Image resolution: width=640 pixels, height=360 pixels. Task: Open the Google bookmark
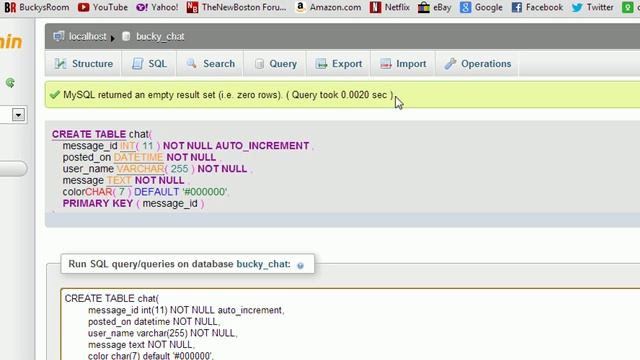[481, 7]
